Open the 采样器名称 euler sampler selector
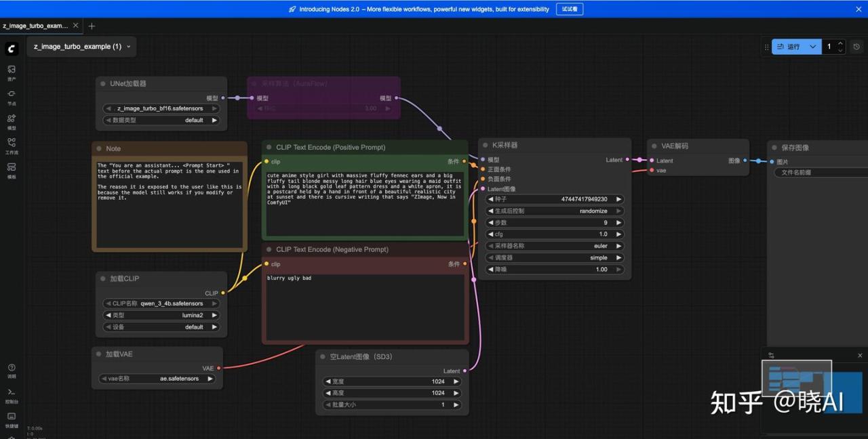 point(555,246)
